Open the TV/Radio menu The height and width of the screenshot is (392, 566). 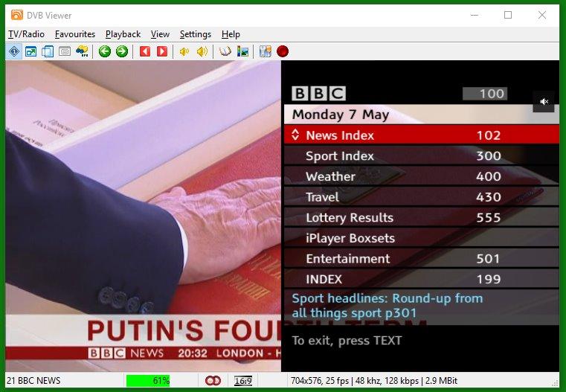(26, 34)
